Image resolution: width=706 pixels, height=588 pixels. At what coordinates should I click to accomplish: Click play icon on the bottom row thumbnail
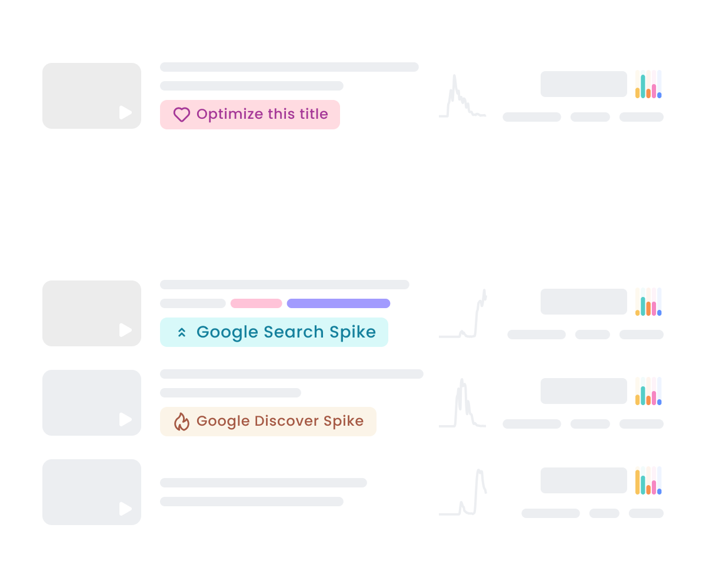point(125,509)
